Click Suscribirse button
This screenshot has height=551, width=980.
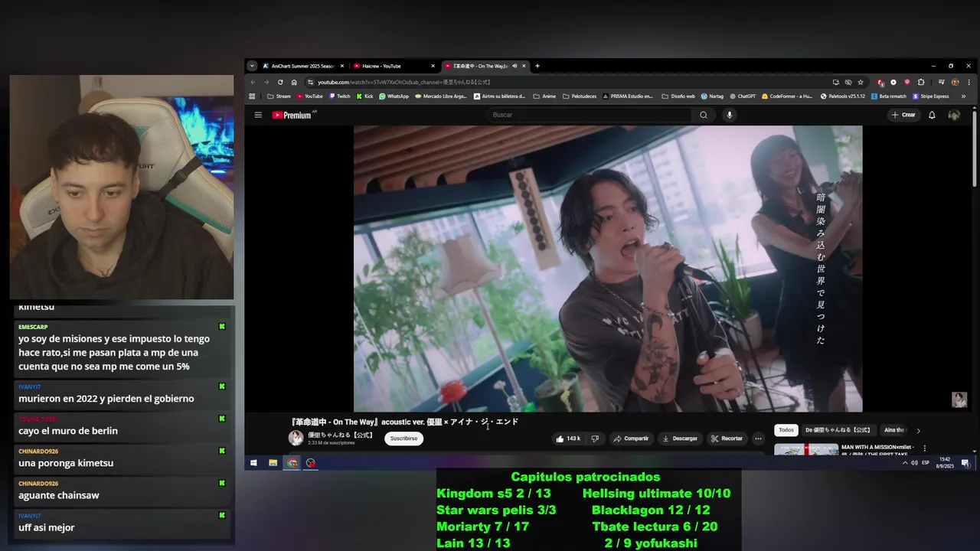(403, 439)
